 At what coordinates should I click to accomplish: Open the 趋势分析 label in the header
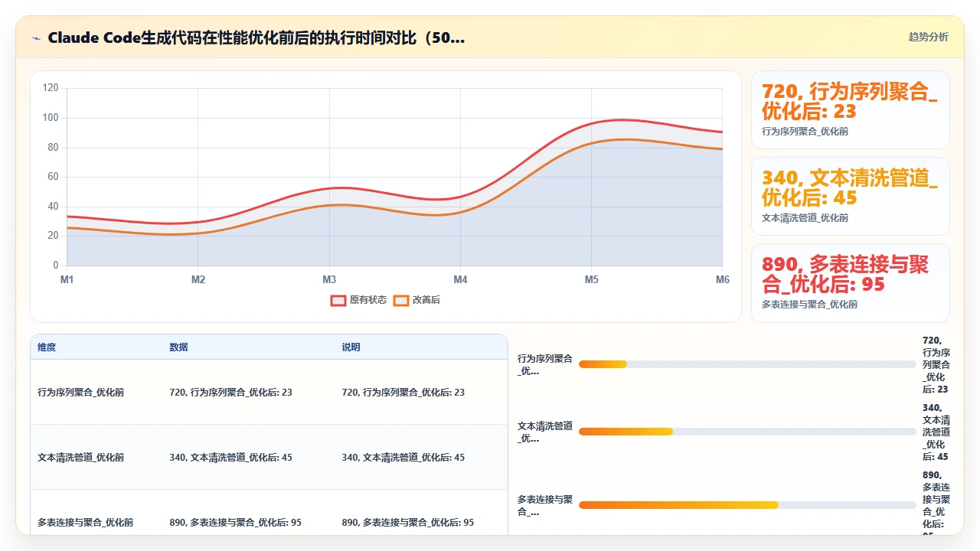[x=928, y=37]
